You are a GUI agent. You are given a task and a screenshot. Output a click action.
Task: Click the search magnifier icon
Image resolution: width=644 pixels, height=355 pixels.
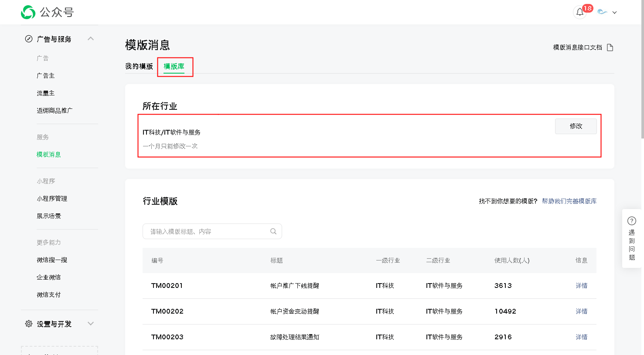[x=273, y=231]
